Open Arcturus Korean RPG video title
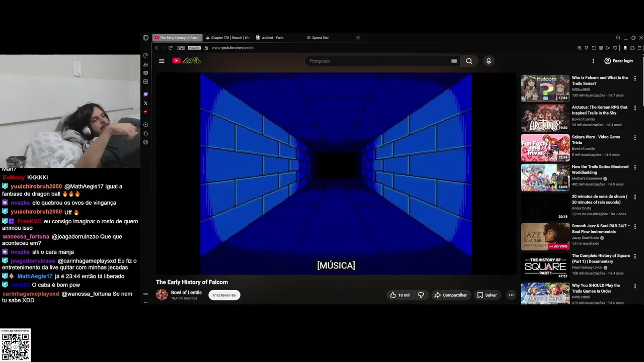Screen dimensions: 644x362 coord(600,110)
